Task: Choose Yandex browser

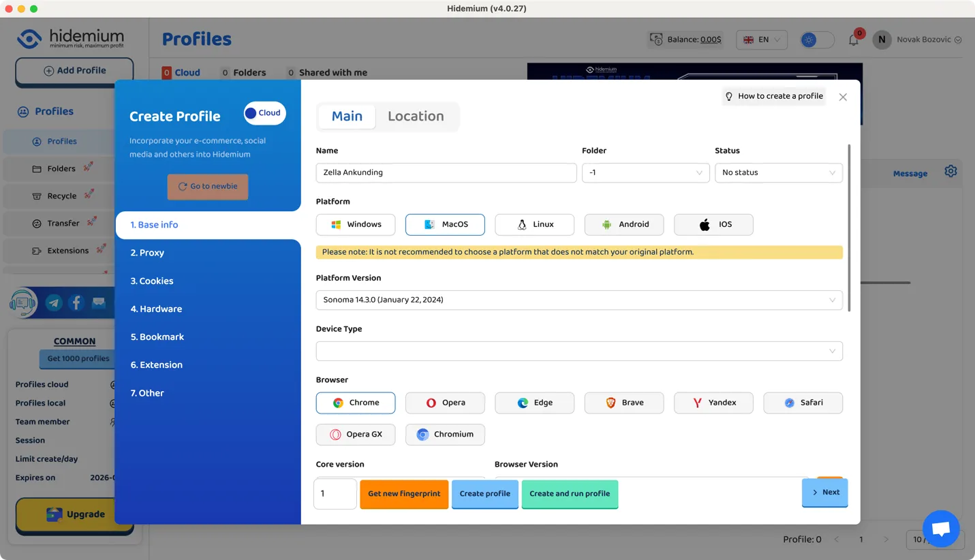Action: (x=713, y=403)
